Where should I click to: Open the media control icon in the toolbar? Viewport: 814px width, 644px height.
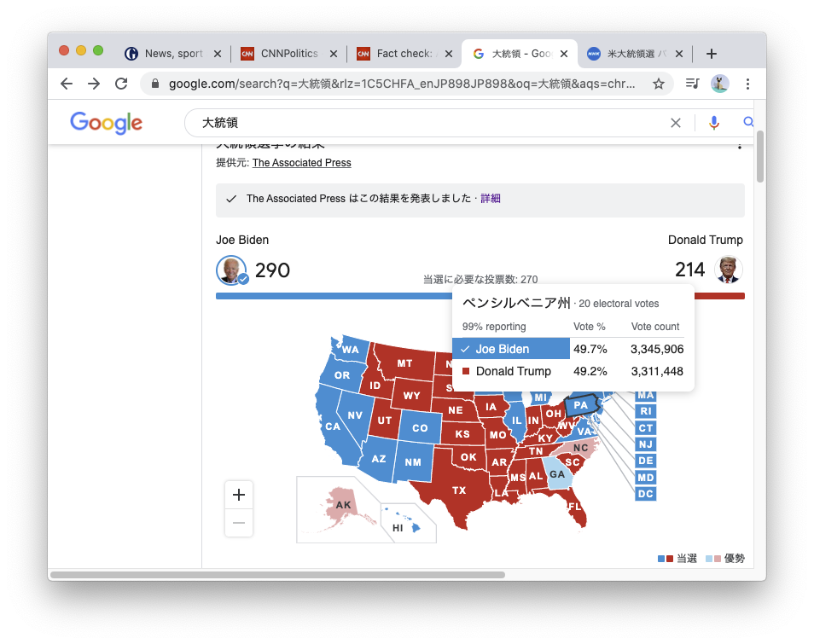pyautogui.click(x=692, y=84)
